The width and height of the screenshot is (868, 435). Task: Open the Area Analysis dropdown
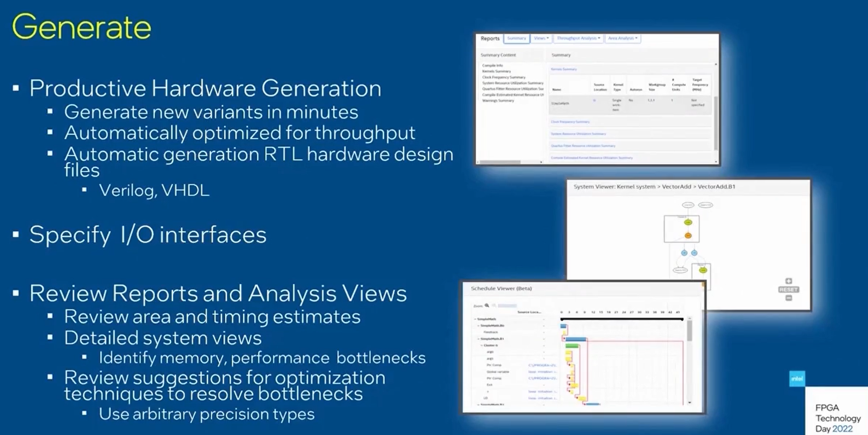pos(622,38)
